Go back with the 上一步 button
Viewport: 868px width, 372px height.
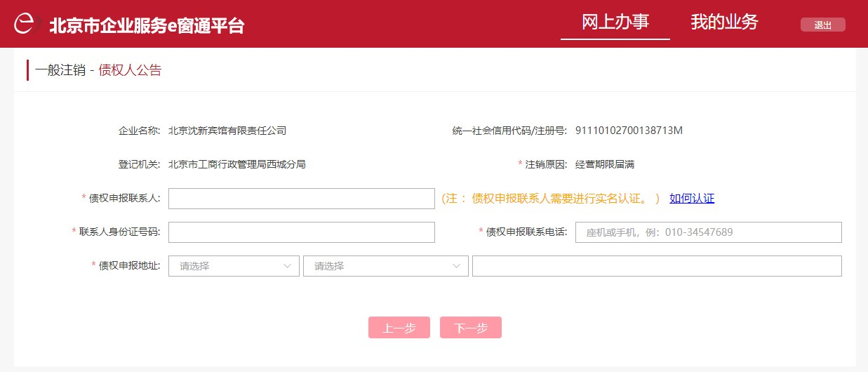[x=399, y=328]
